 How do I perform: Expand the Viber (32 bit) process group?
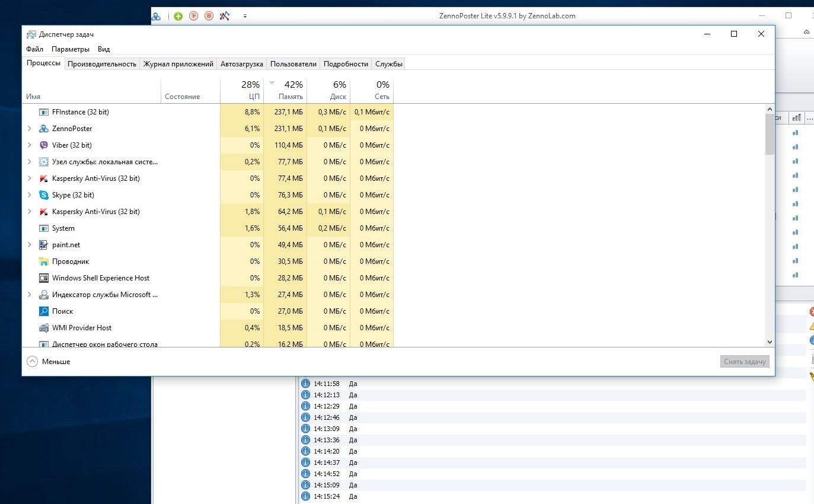30,145
